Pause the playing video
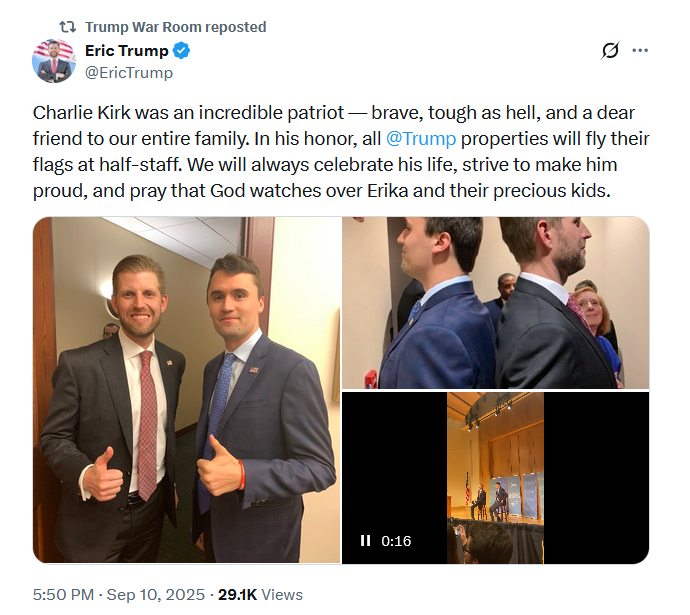 point(366,541)
